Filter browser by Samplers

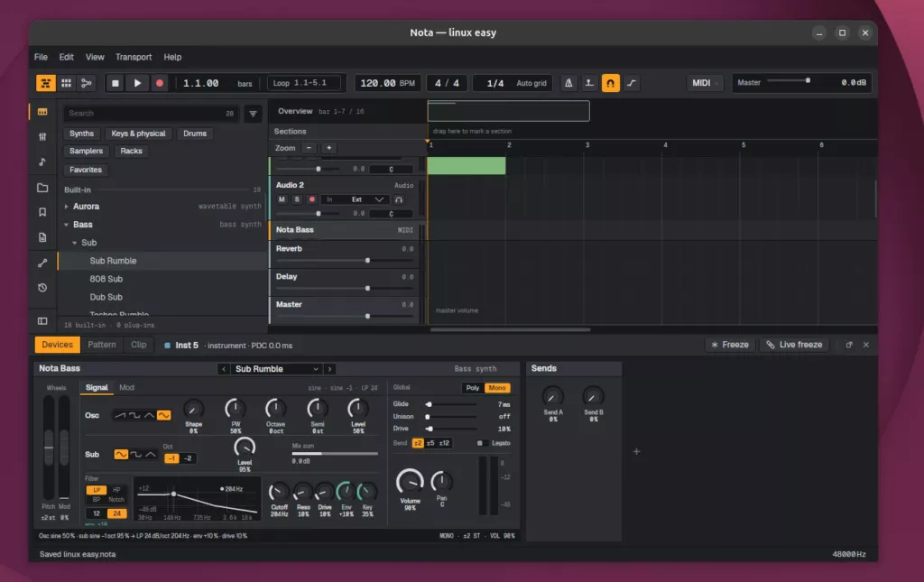pos(86,152)
